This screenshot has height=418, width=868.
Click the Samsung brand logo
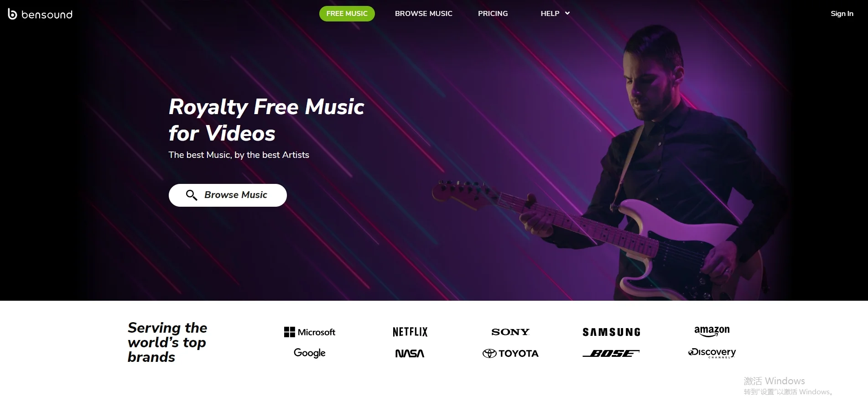coord(611,332)
